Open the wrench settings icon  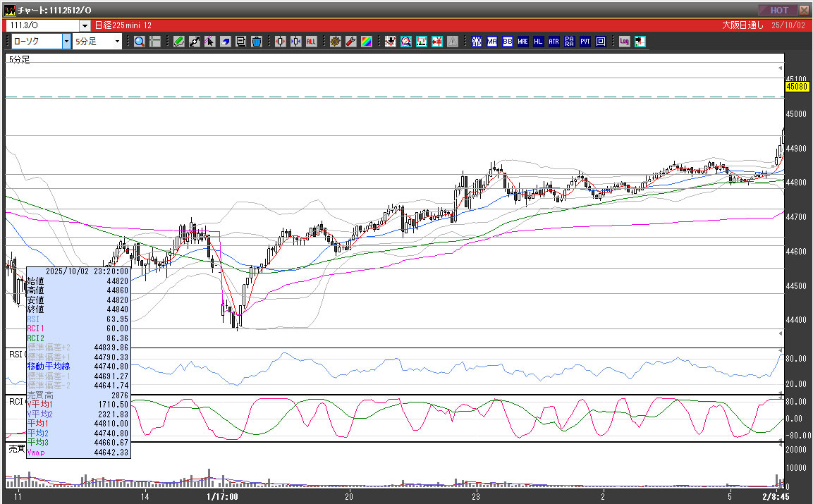[350, 42]
